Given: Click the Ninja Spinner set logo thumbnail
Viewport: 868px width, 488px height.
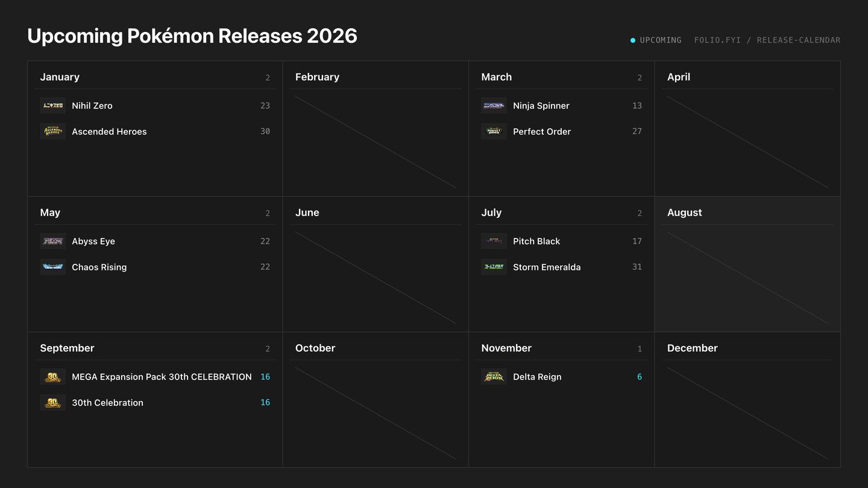Looking at the screenshot, I should (494, 105).
